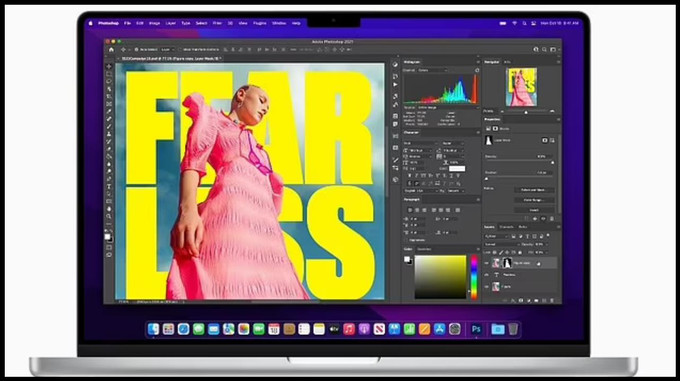Open the Histogram Source dropdown
The height and width of the screenshot is (381, 680).
coord(447,107)
